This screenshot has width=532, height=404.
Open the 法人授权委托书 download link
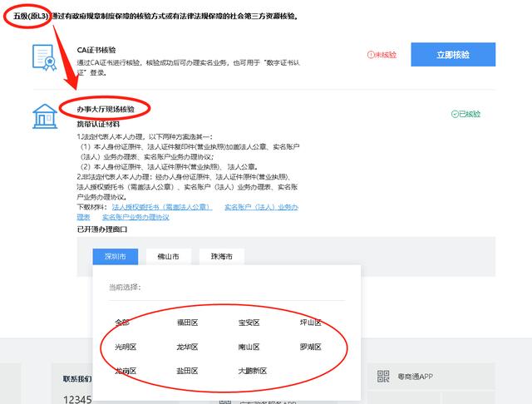coord(162,207)
